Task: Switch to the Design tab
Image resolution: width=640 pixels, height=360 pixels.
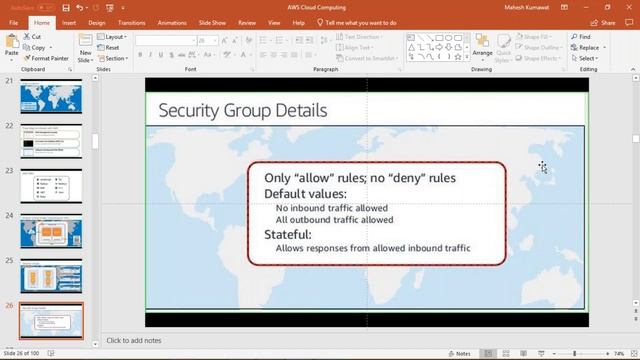Action: (x=97, y=23)
